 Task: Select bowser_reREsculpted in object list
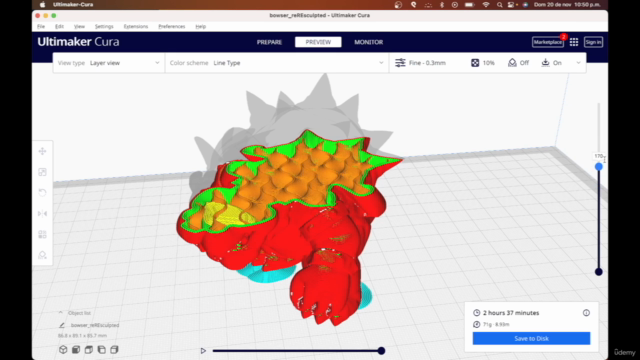(95, 325)
